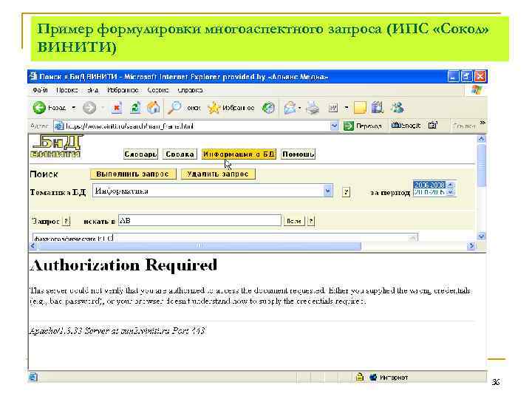The image size is (532, 399).
Task: Run the search with Выполнить запрос
Action: [x=133, y=174]
